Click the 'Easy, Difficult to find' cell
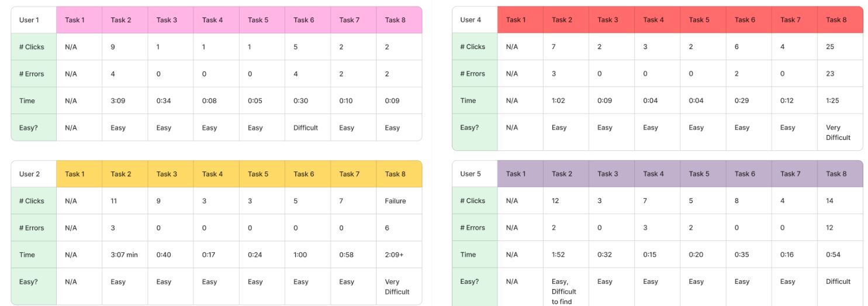868x306 pixels. (563, 291)
